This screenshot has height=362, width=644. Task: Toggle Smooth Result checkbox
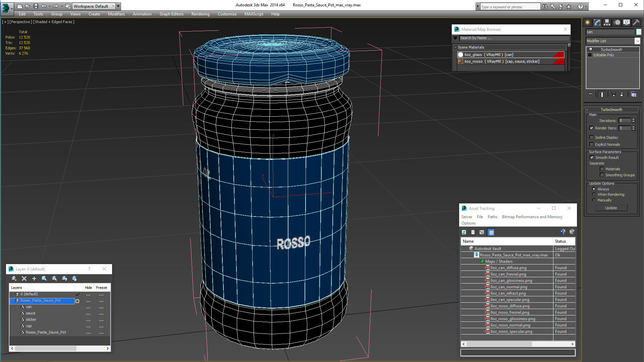pos(592,158)
